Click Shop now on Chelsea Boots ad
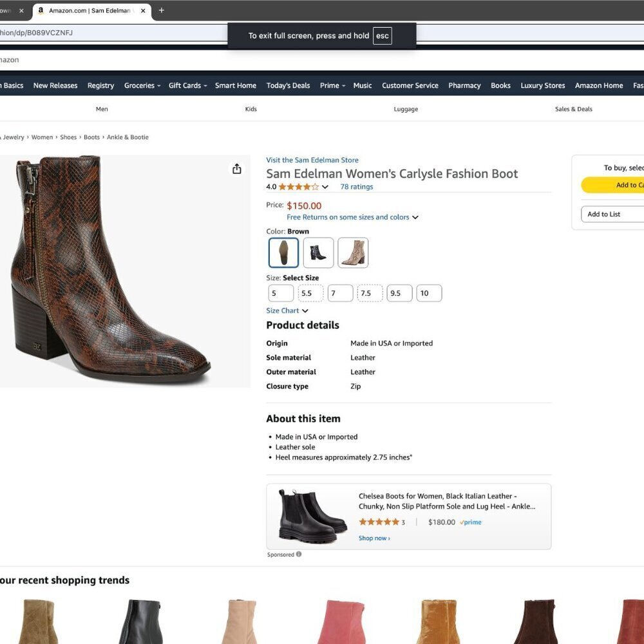 point(374,538)
